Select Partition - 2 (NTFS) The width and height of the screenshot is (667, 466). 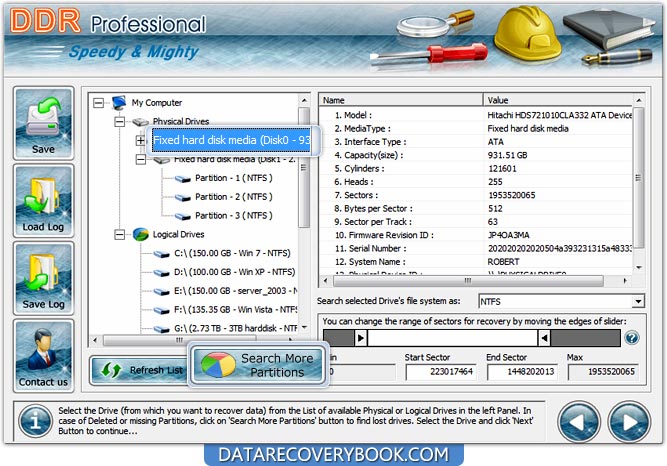coord(234,197)
